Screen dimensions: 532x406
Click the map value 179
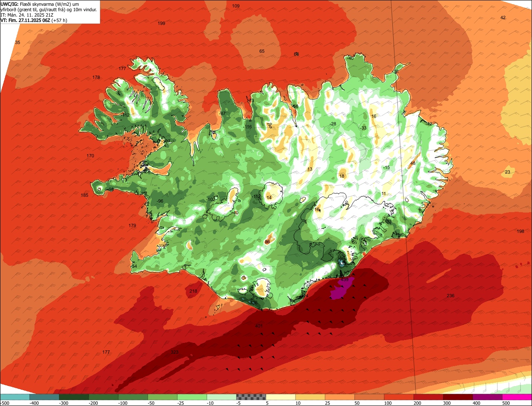tap(132, 225)
